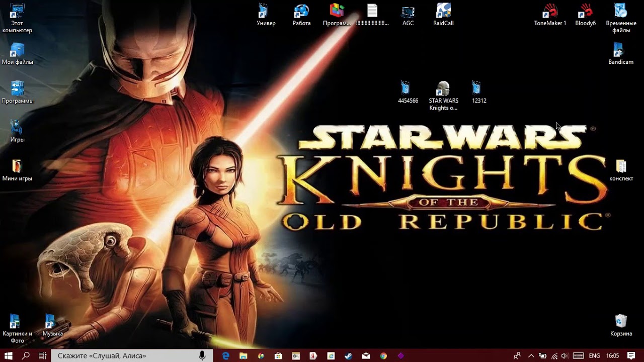Select the Музыка desktop shortcut
644x362 pixels.
(52, 325)
